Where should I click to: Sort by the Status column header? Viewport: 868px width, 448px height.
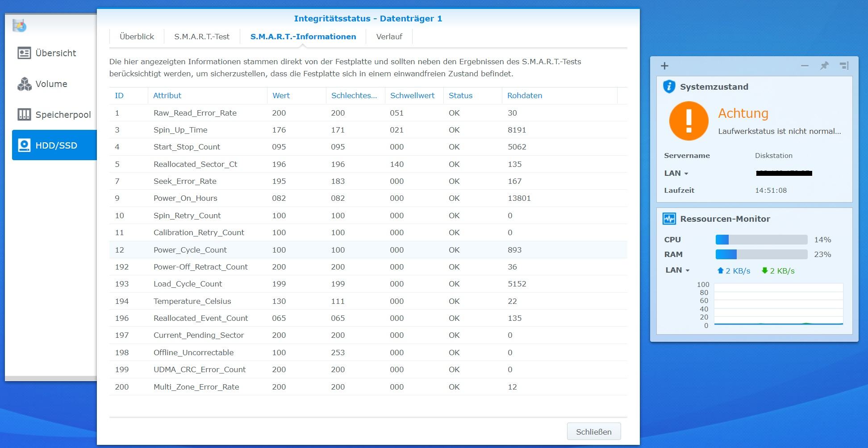coord(473,95)
